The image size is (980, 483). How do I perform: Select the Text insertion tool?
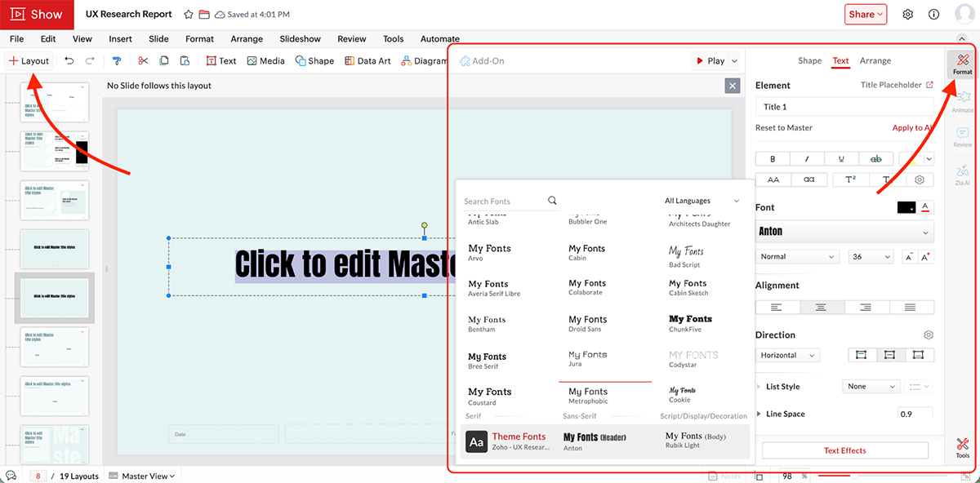220,60
